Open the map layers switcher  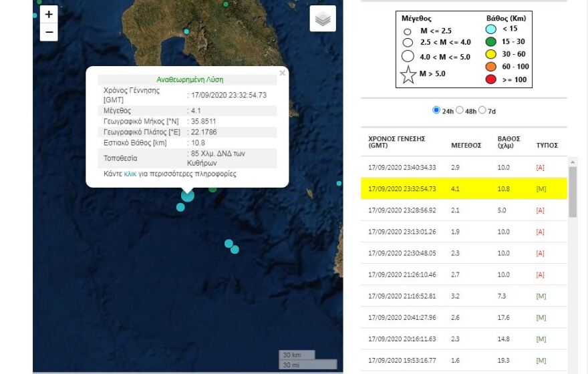(x=323, y=19)
